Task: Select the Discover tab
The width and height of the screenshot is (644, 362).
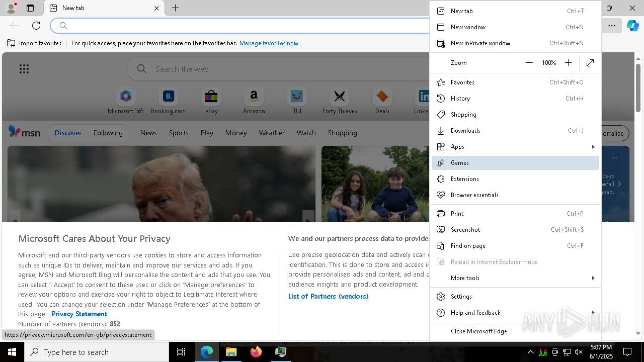Action: [68, 133]
